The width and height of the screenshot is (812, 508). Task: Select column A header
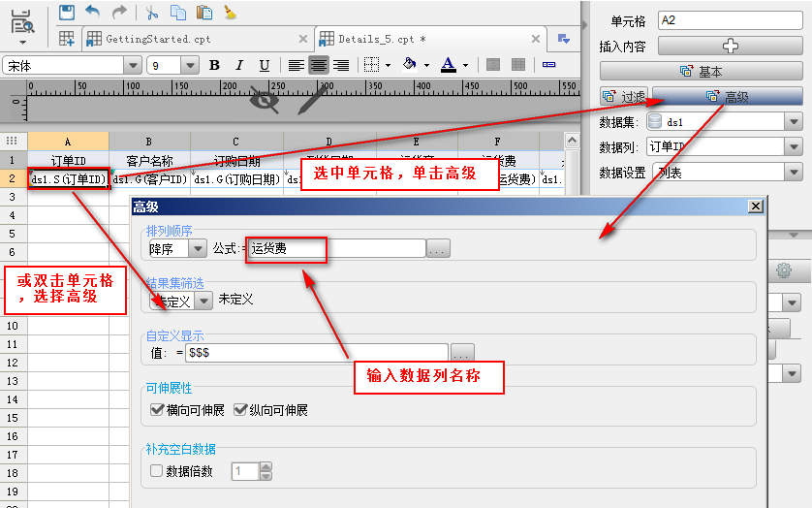pos(68,142)
